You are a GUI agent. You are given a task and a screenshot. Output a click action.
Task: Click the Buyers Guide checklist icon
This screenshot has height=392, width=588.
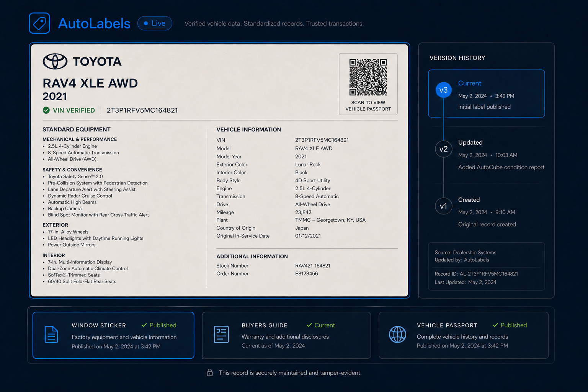click(x=221, y=334)
